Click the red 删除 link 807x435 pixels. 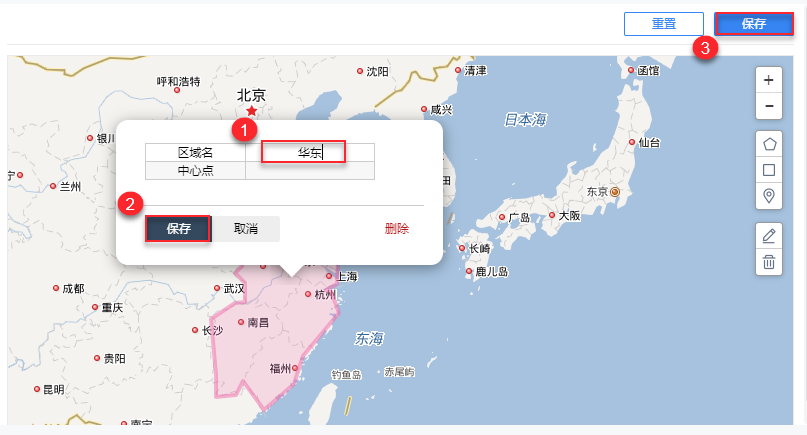[397, 229]
